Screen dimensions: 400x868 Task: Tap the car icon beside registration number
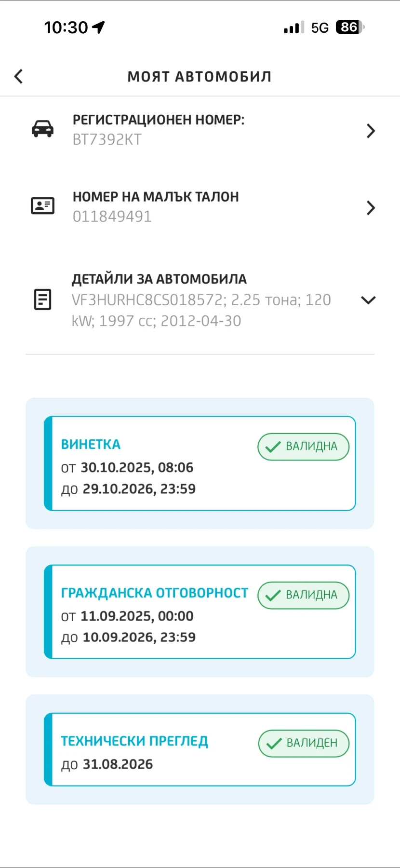coord(42,129)
